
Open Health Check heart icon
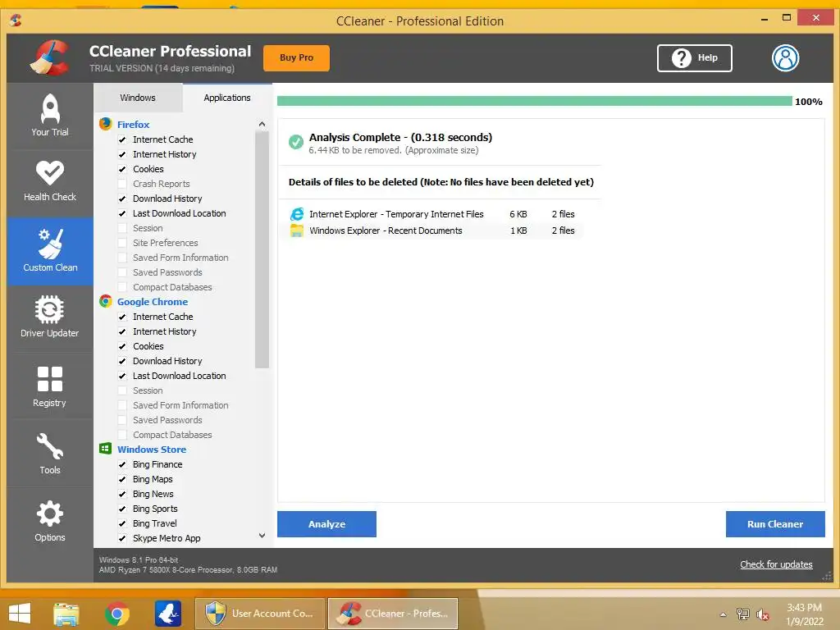(50, 182)
